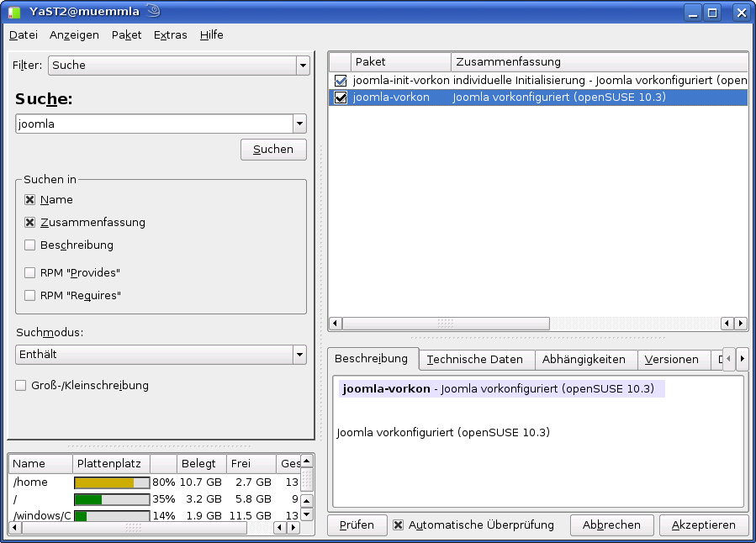756x543 pixels.
Task: Click the Suchen button
Action: click(x=273, y=150)
